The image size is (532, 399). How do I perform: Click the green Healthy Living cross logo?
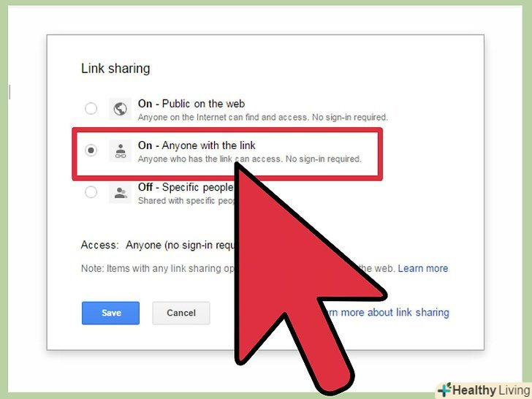(444, 389)
